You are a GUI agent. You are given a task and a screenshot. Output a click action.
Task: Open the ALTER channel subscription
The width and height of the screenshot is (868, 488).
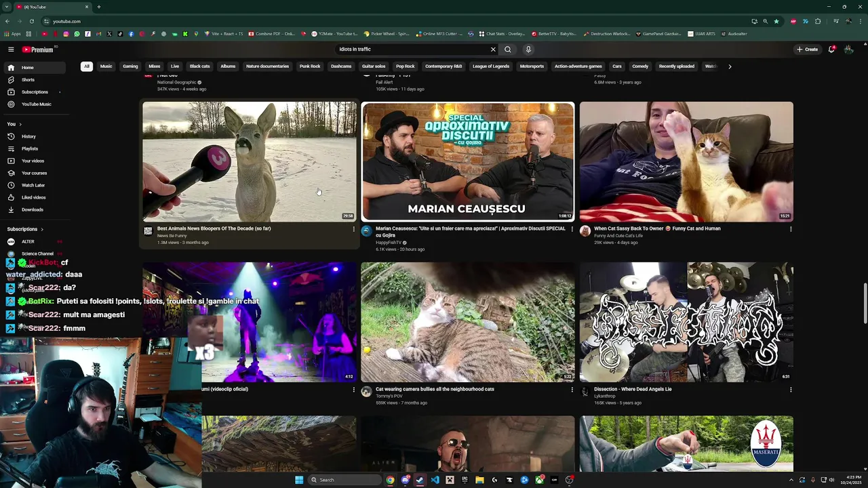(x=34, y=241)
